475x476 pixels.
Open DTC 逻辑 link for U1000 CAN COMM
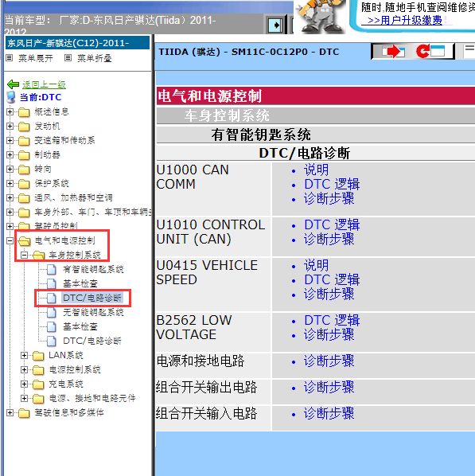pos(332,184)
